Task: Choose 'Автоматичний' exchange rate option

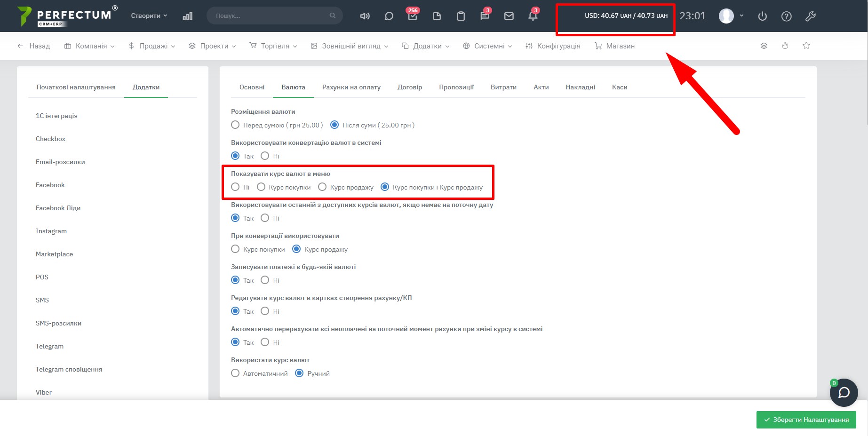Action: (x=235, y=373)
